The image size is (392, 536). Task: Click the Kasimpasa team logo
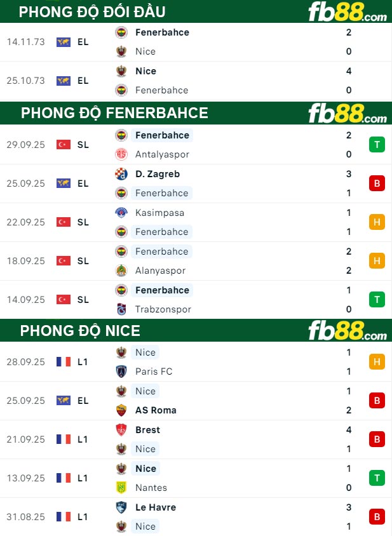[x=121, y=213]
